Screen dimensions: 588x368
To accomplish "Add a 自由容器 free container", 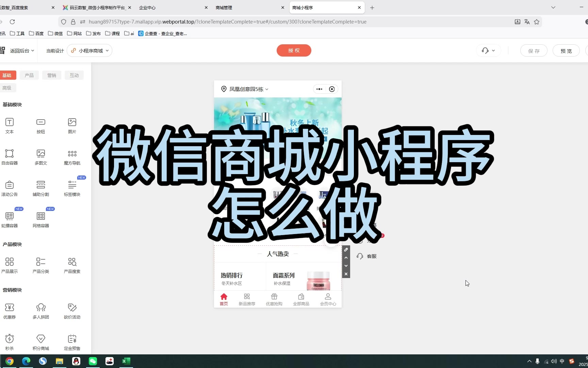I will 10,157.
